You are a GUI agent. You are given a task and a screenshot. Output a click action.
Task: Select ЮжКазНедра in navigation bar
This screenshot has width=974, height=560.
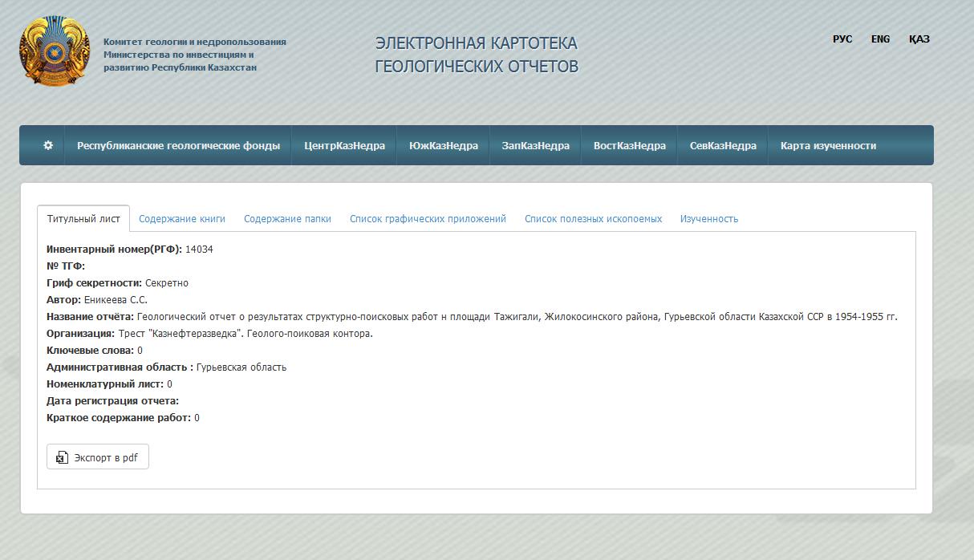coord(443,145)
